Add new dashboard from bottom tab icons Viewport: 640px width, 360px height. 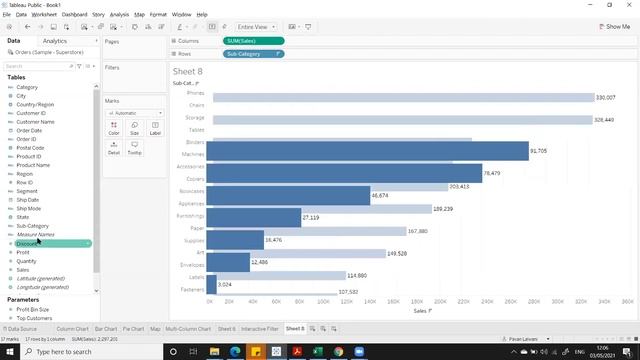323,329
